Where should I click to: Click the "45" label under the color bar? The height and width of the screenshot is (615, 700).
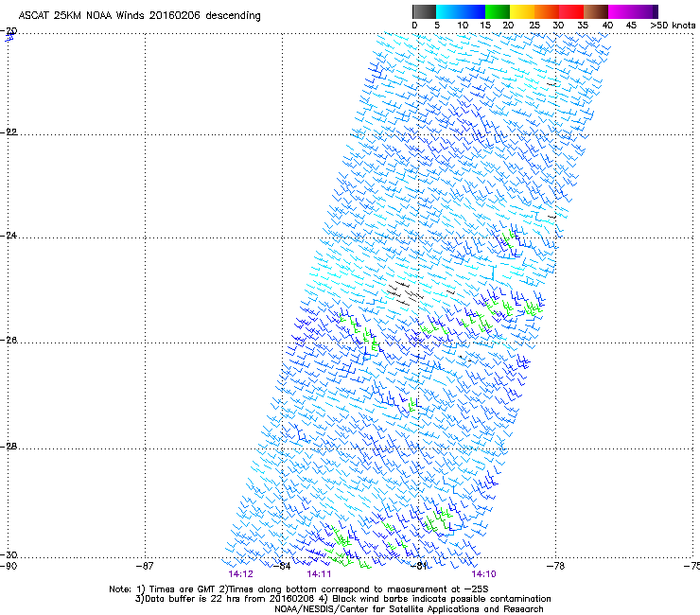pyautogui.click(x=631, y=26)
